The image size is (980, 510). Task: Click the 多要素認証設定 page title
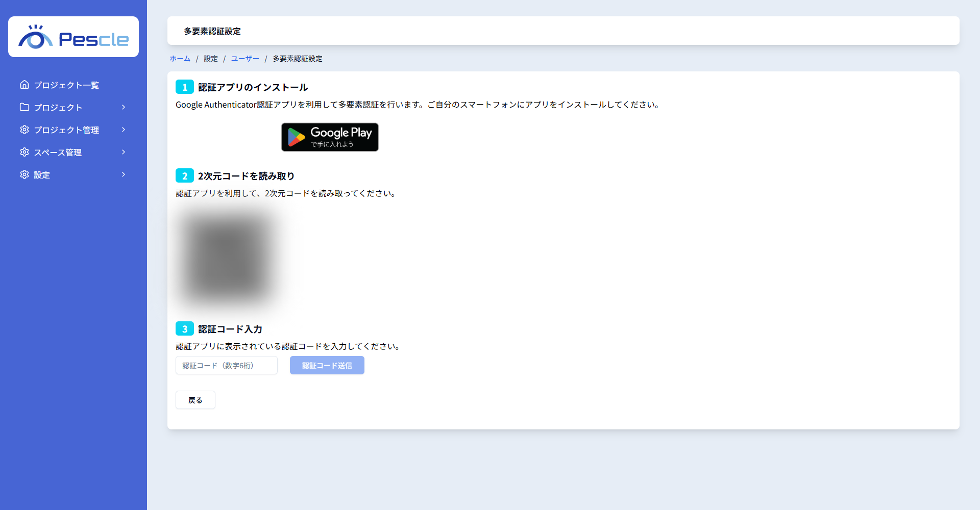click(212, 31)
